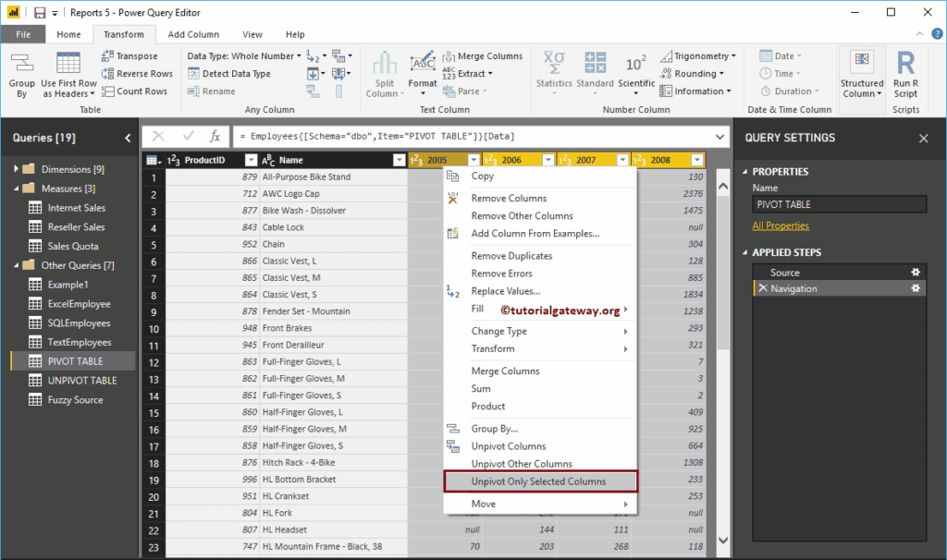
Task: Click the vertical scrollbar next to the data grid
Action: coord(723,277)
